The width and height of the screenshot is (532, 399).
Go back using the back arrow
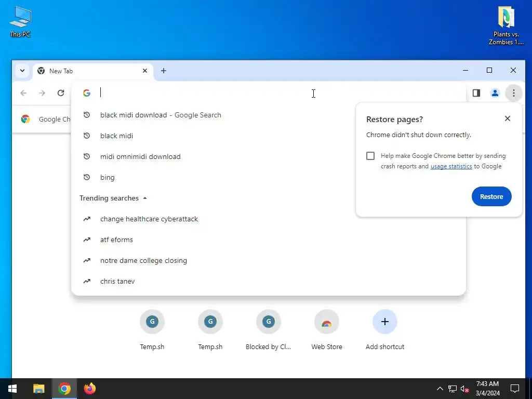[23, 92]
